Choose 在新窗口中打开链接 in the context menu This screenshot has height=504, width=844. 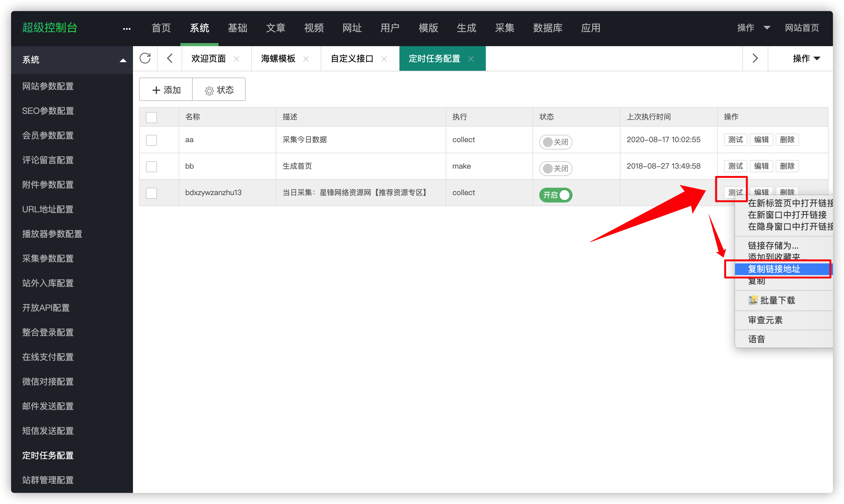784,215
